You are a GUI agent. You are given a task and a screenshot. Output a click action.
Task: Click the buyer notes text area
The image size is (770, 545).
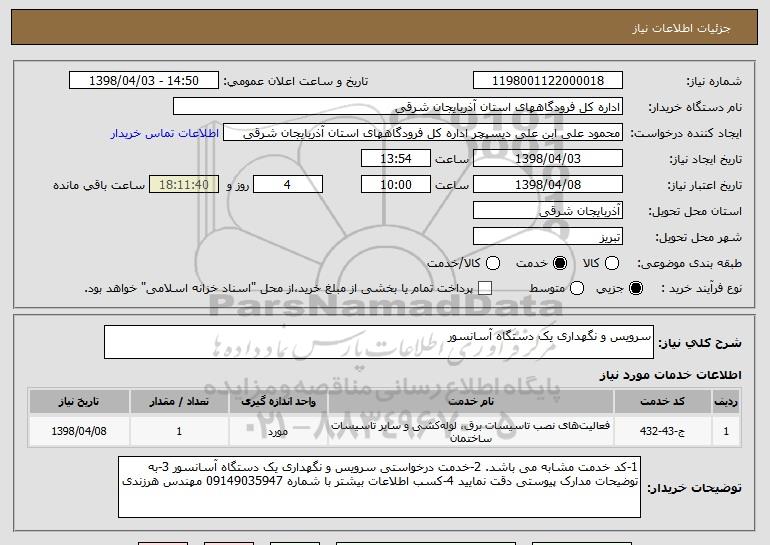380,487
